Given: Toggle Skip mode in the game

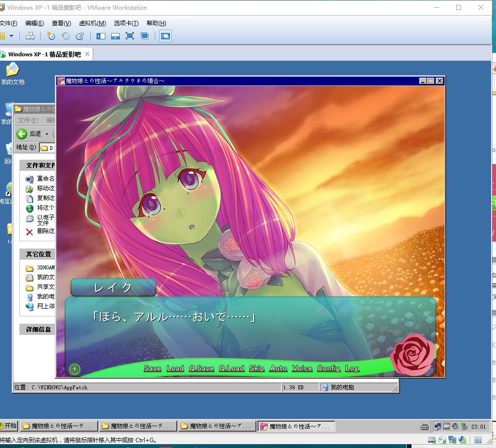Looking at the screenshot, I should click(257, 368).
